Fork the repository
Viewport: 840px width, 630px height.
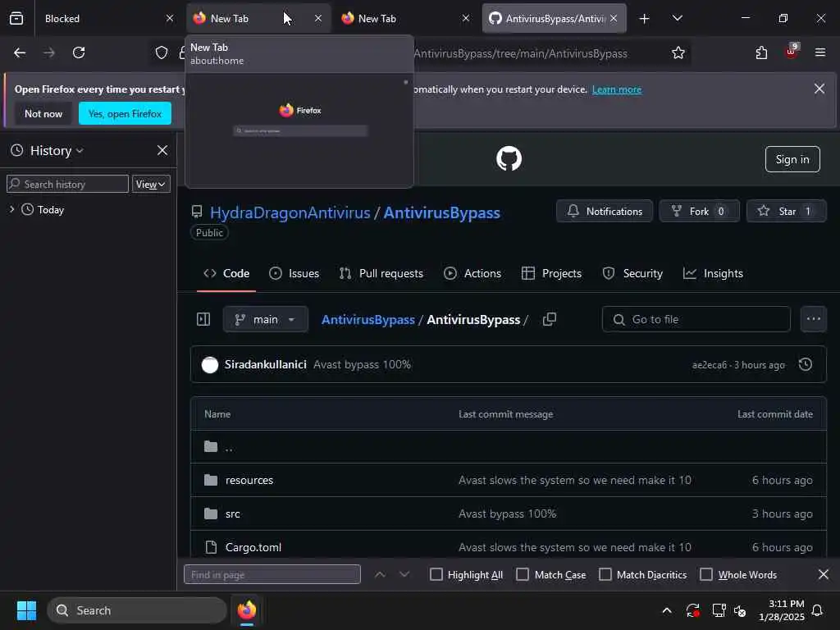(x=699, y=211)
